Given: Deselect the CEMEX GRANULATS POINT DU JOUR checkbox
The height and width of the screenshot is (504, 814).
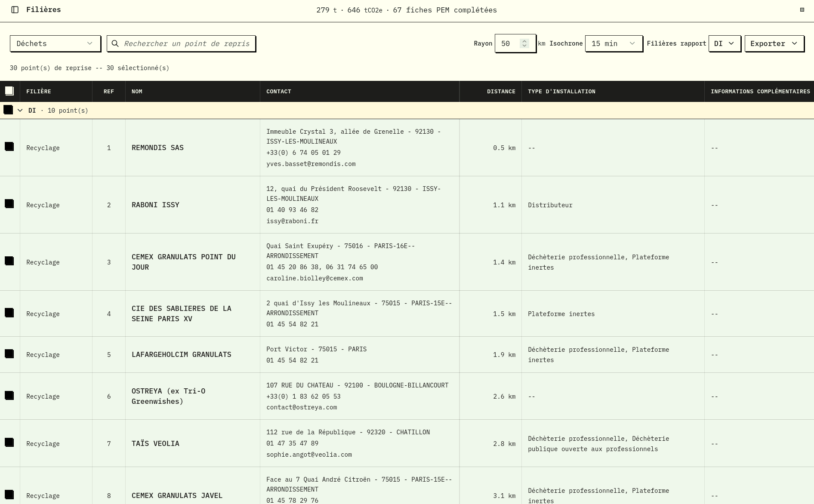Looking at the screenshot, I should (x=9, y=261).
